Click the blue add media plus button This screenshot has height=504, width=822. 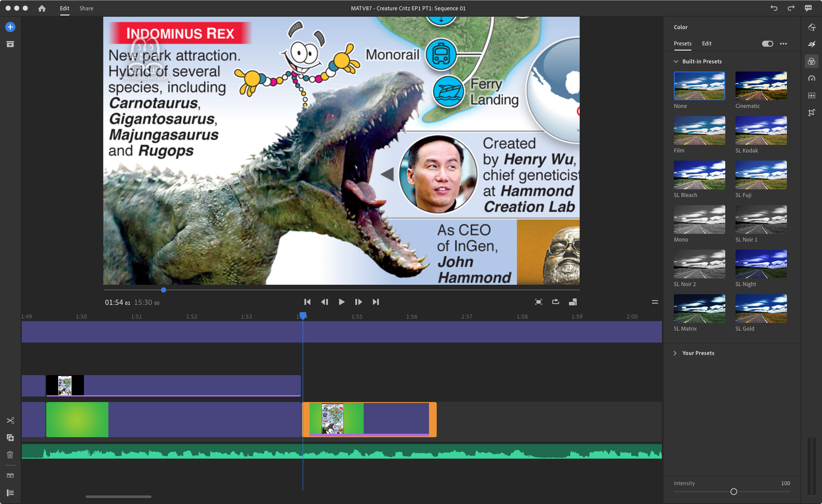point(10,27)
